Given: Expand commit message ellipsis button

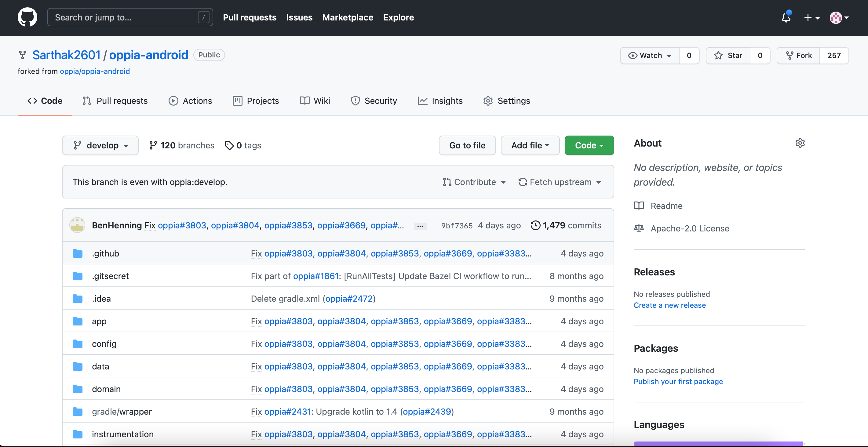Looking at the screenshot, I should 420,226.
